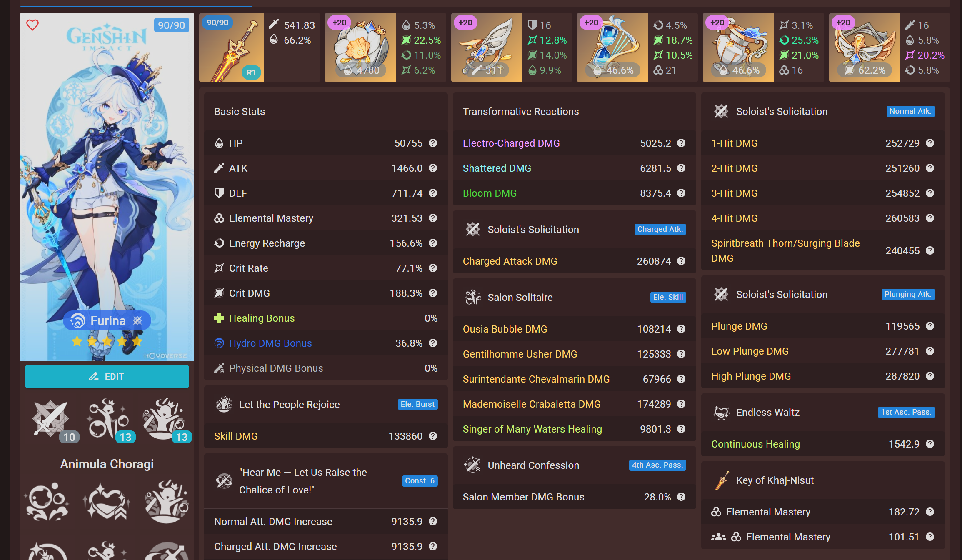
Task: Open help for Plunge DMG 119565
Action: [x=930, y=326]
